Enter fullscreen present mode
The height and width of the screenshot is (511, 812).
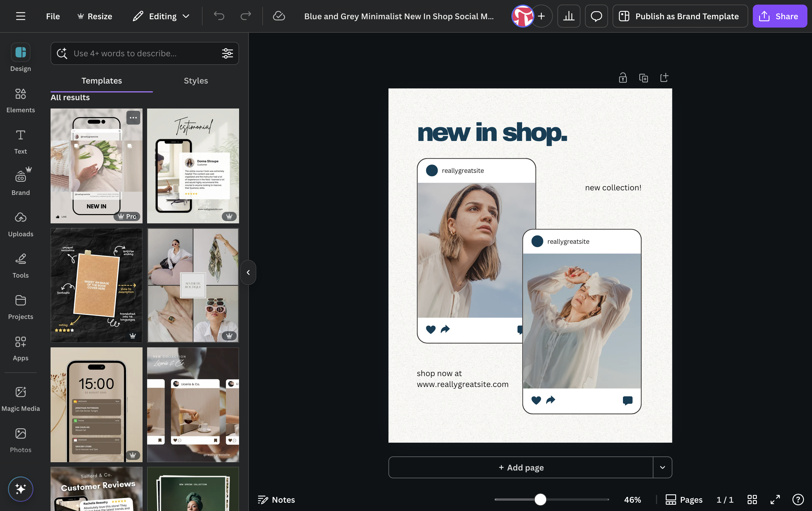point(775,500)
